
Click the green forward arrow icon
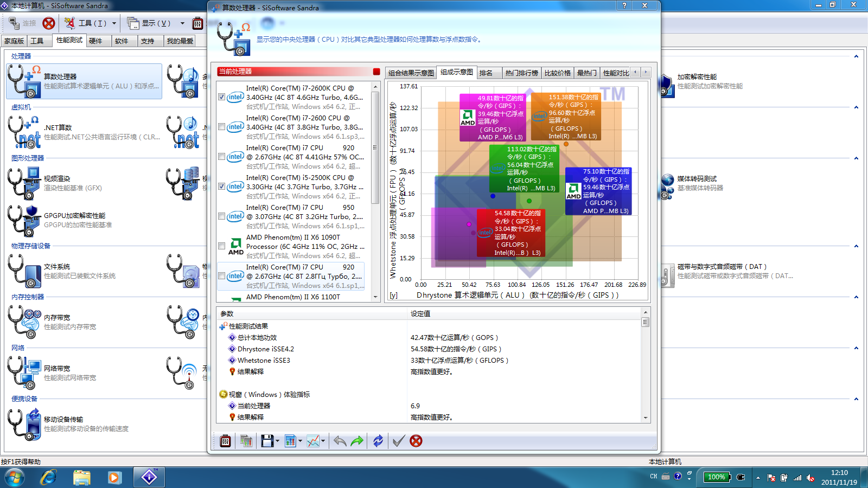tap(357, 441)
